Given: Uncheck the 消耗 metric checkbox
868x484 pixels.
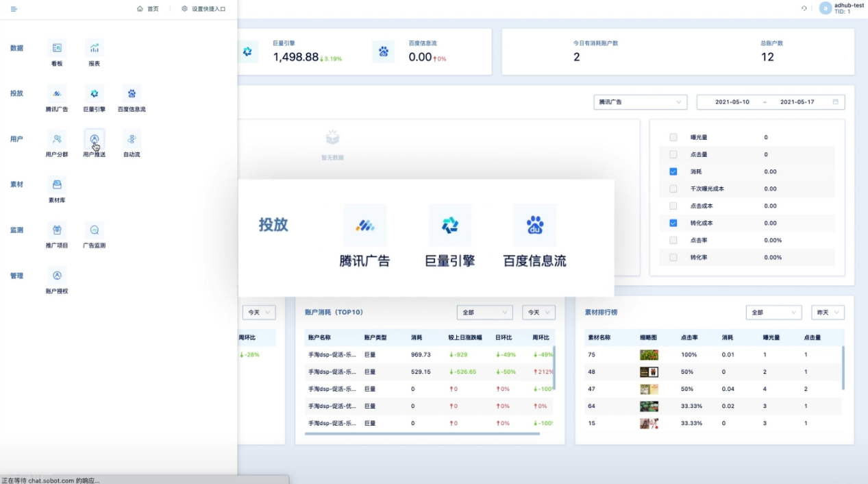Looking at the screenshot, I should 673,171.
